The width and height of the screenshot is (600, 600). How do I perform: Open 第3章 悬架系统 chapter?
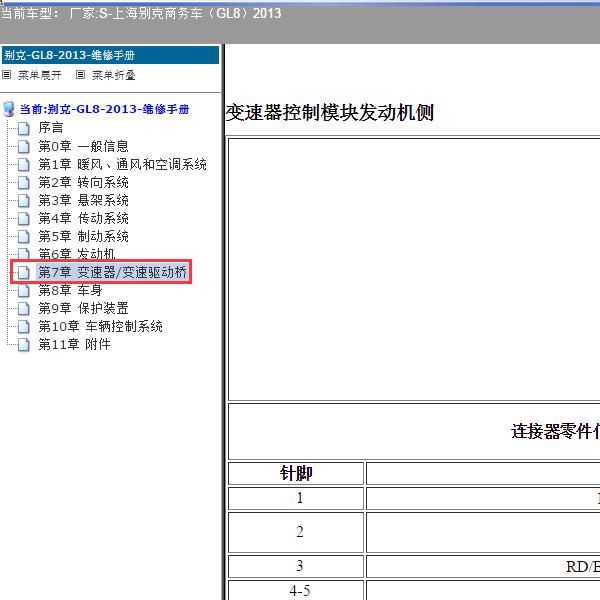83,201
